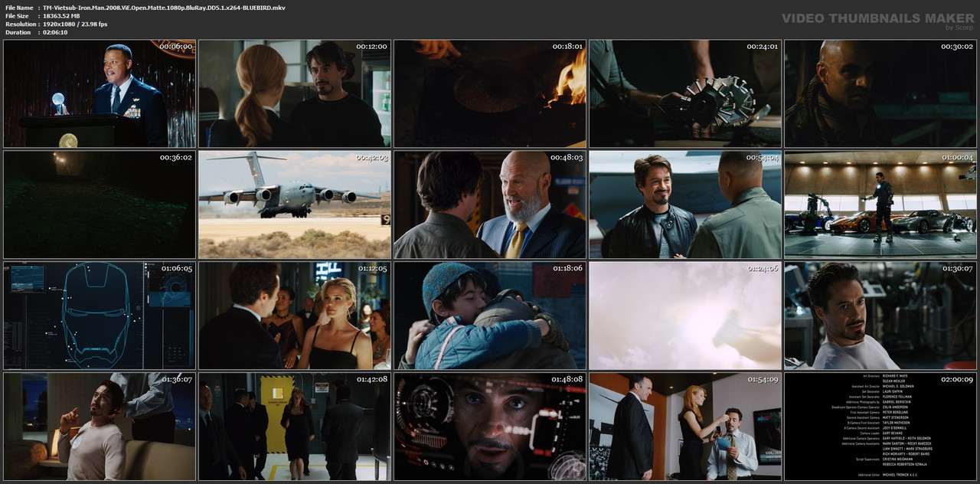This screenshot has width=980, height=484.
Task: Open the bald man thumbnail at 00:30:02
Action: (880, 93)
